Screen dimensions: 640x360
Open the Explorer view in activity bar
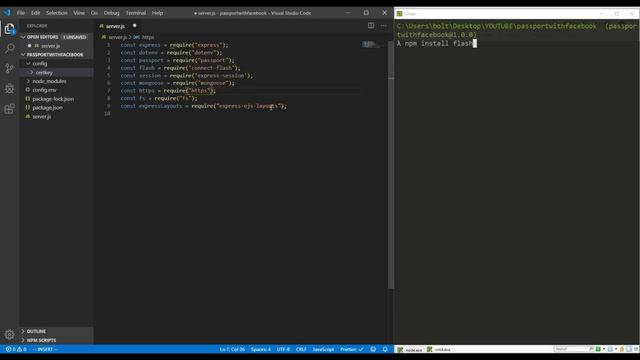click(x=9, y=29)
